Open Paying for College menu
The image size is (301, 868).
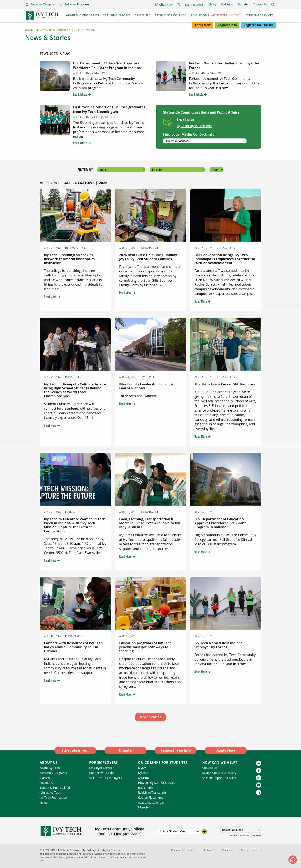[x=170, y=15]
